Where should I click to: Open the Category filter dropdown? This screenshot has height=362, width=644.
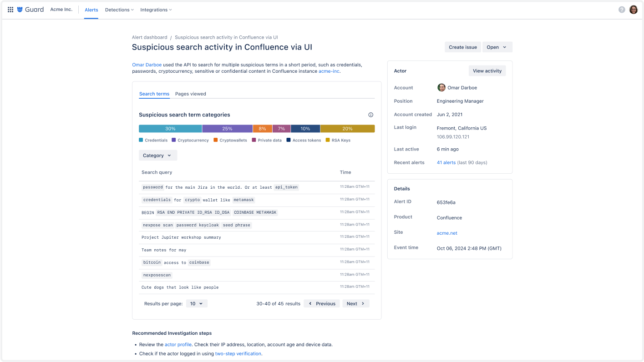click(x=157, y=155)
